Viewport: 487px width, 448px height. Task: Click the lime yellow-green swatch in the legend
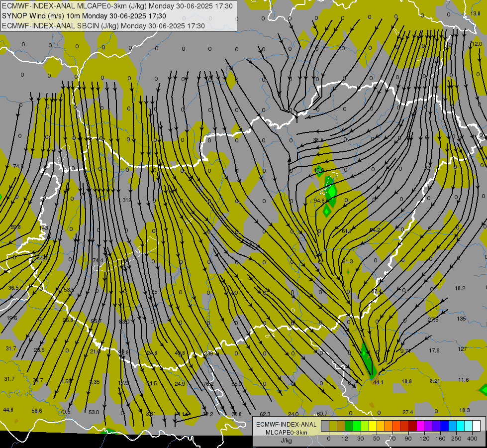coord(365,426)
